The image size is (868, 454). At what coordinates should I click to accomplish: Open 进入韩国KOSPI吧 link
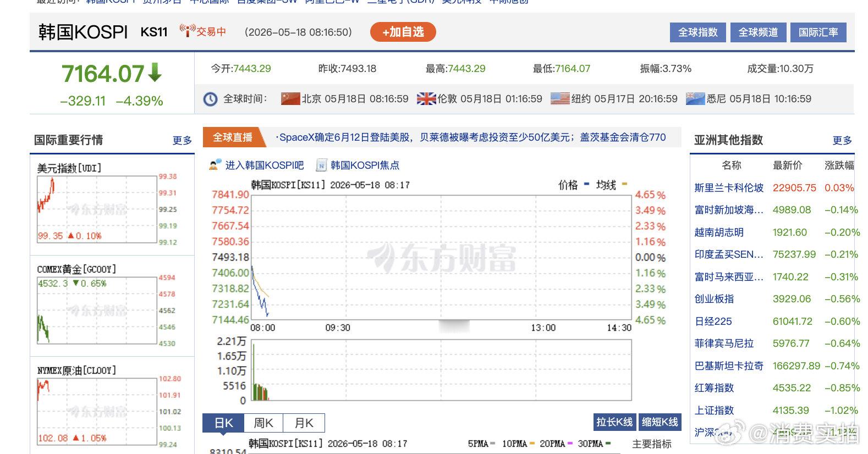265,165
